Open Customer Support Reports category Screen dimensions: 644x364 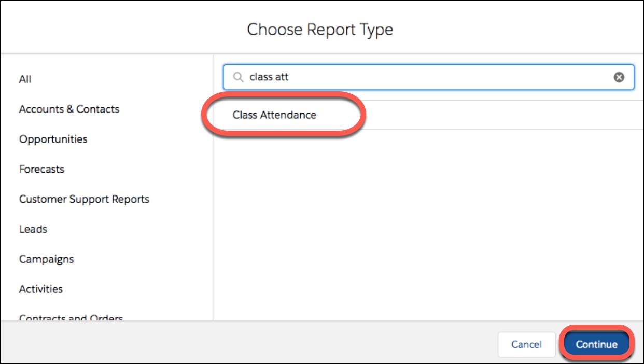click(85, 199)
